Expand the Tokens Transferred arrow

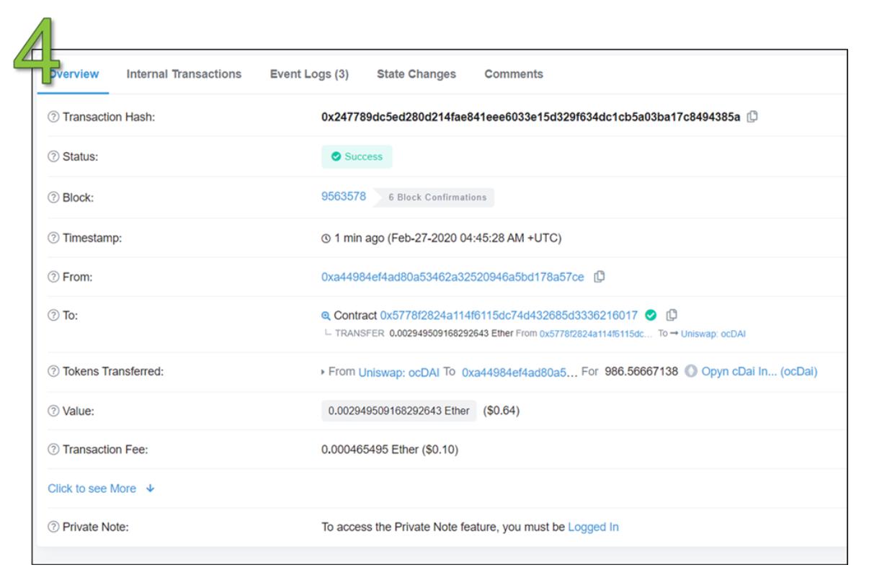tap(324, 373)
